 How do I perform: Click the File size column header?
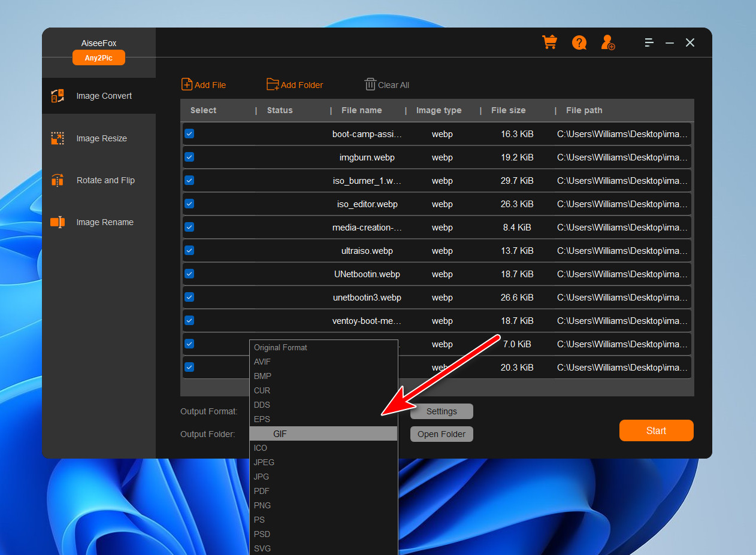509,110
